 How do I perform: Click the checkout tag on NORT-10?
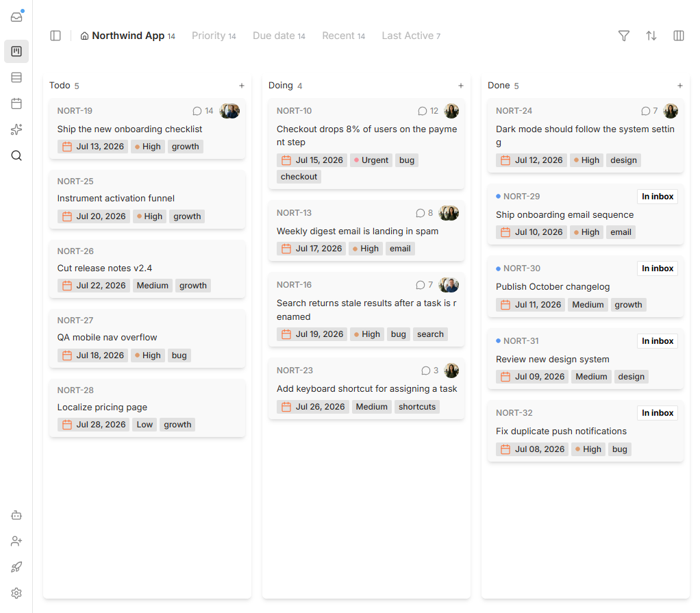coord(299,177)
